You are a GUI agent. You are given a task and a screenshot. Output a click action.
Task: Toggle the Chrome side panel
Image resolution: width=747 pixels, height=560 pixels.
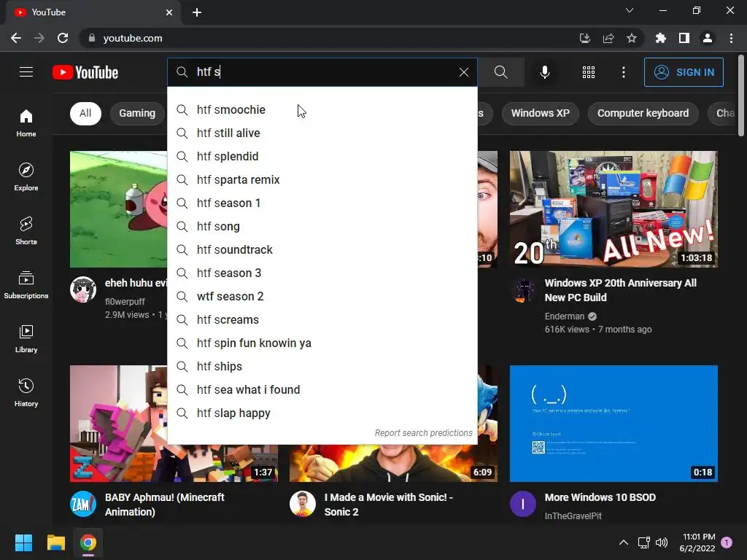(x=684, y=38)
